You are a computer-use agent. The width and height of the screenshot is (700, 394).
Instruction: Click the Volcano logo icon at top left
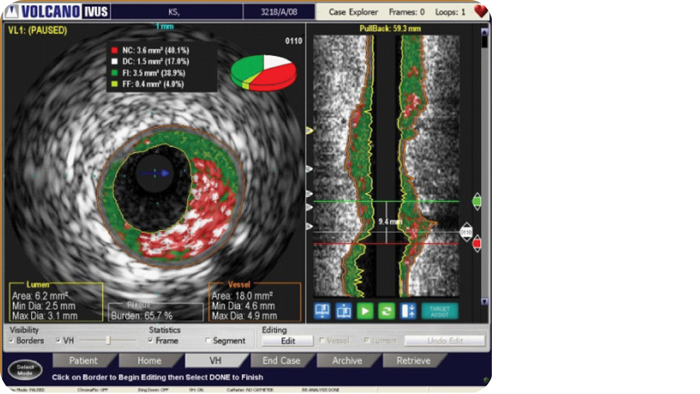pyautogui.click(x=11, y=11)
